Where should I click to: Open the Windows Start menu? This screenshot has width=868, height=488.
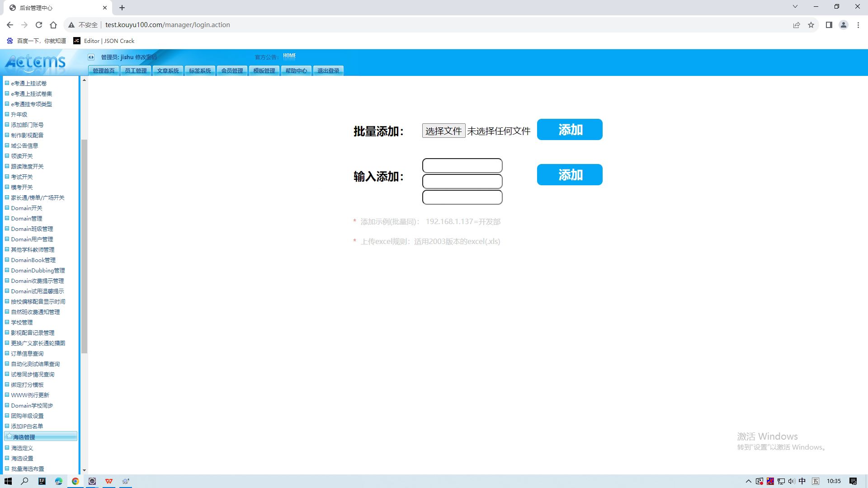click(x=8, y=481)
